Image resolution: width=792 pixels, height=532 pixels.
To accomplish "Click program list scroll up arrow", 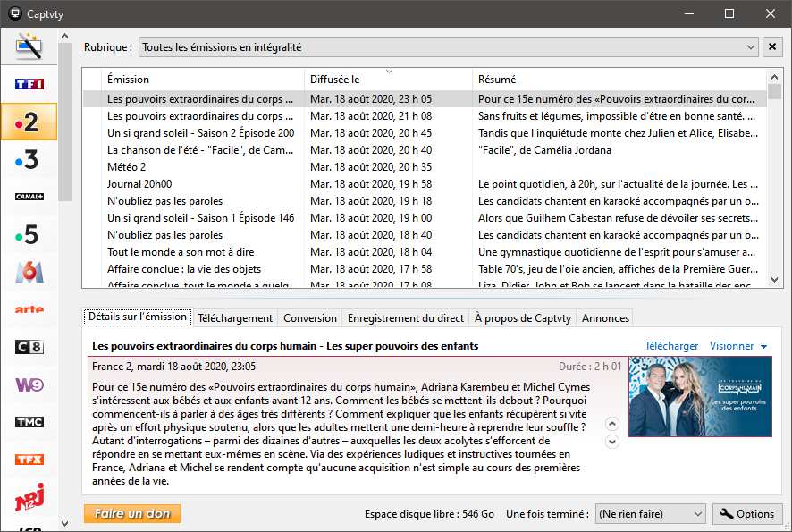I will coord(774,77).
